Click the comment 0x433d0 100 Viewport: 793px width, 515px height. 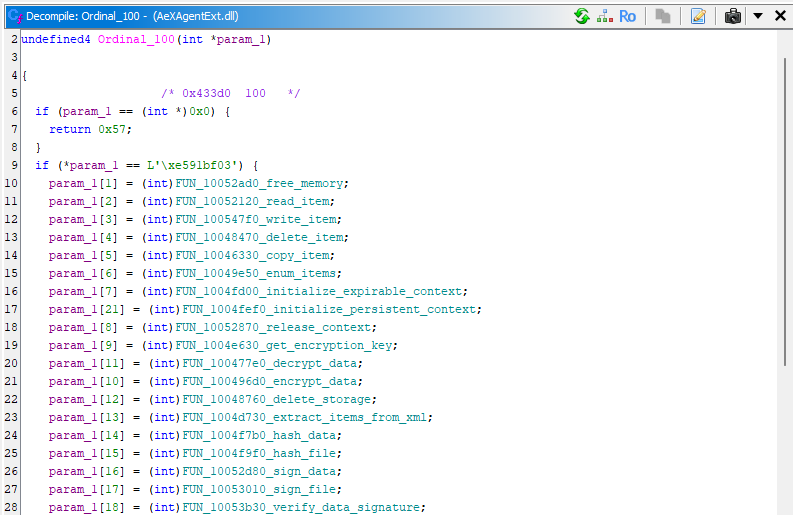click(x=231, y=94)
